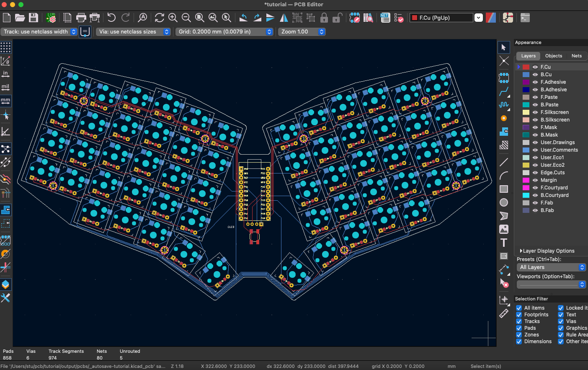Select the Add Vias tool
This screenshot has height=370, width=588.
point(504,118)
